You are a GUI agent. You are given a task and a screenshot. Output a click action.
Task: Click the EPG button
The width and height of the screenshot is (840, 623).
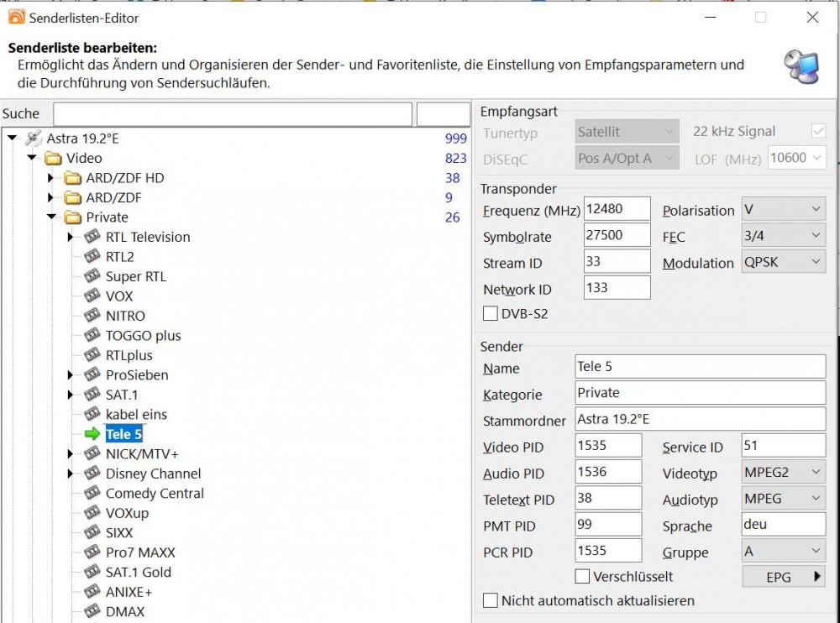pyautogui.click(x=783, y=576)
